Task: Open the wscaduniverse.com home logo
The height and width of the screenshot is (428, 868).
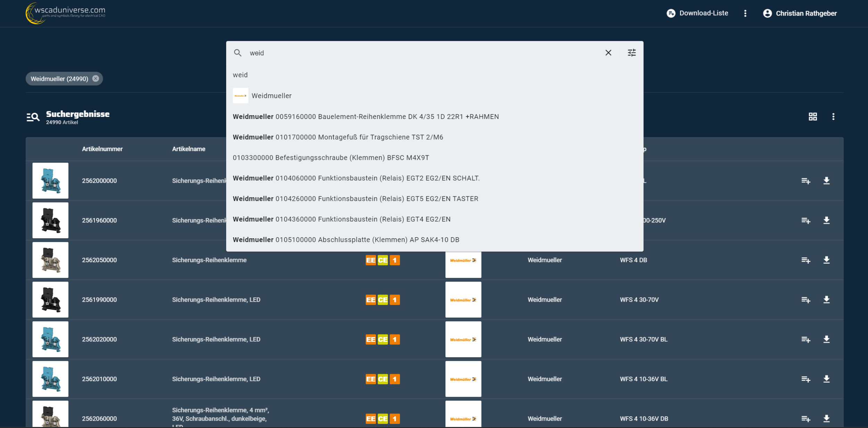Action: [66, 14]
